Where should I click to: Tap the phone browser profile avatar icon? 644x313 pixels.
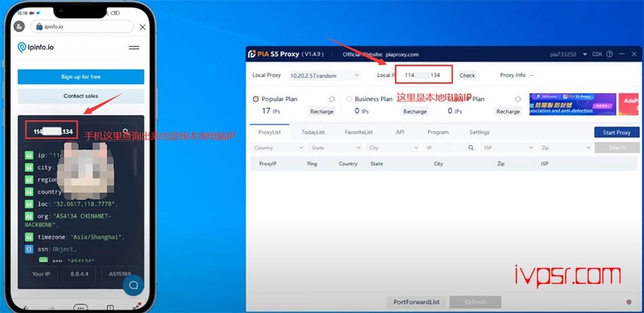point(19,26)
